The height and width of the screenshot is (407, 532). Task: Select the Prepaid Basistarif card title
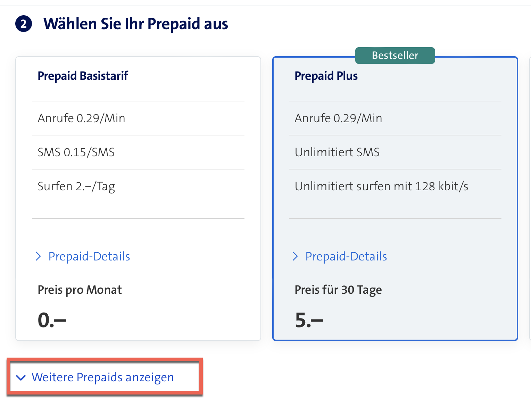click(x=83, y=76)
